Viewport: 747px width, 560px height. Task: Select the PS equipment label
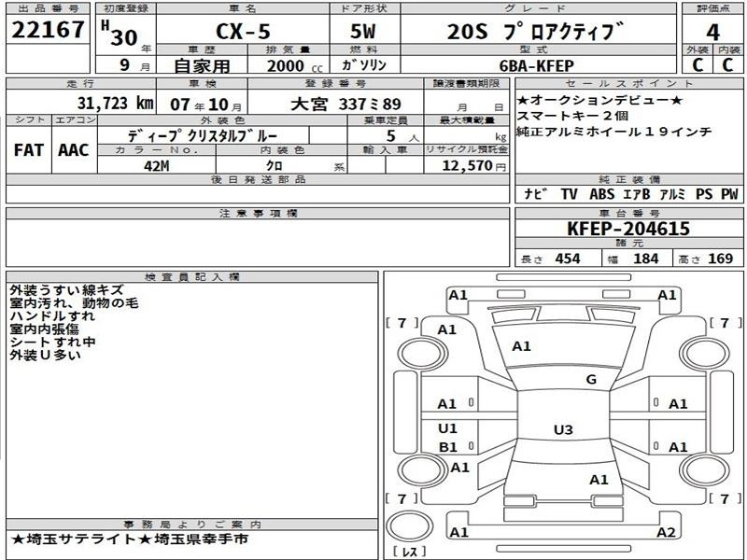tap(704, 194)
